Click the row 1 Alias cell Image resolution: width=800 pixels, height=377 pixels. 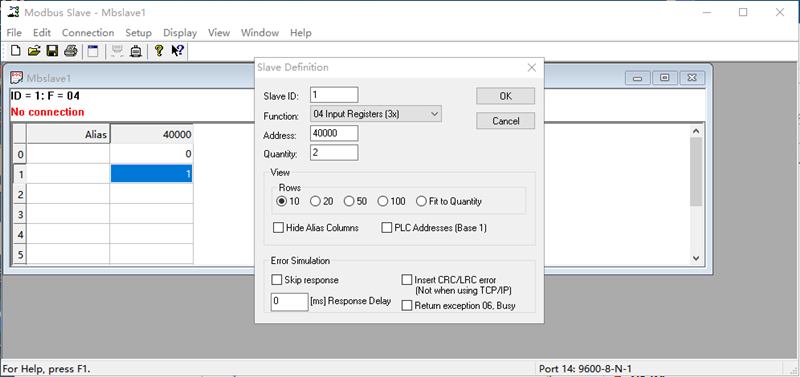tap(68, 174)
